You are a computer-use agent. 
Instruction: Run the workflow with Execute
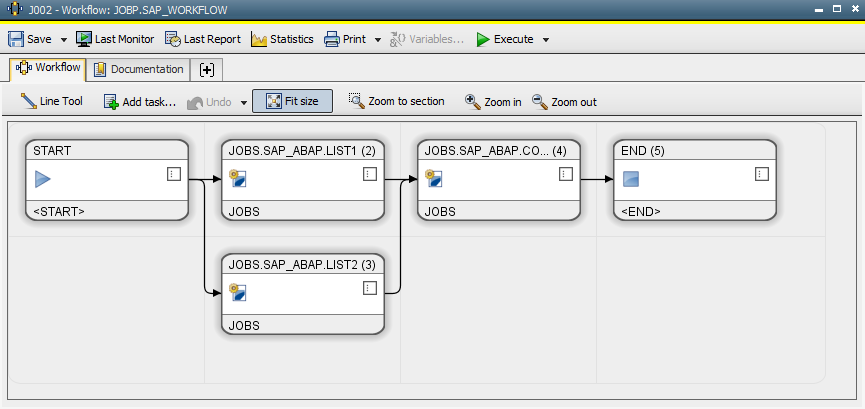pos(504,40)
